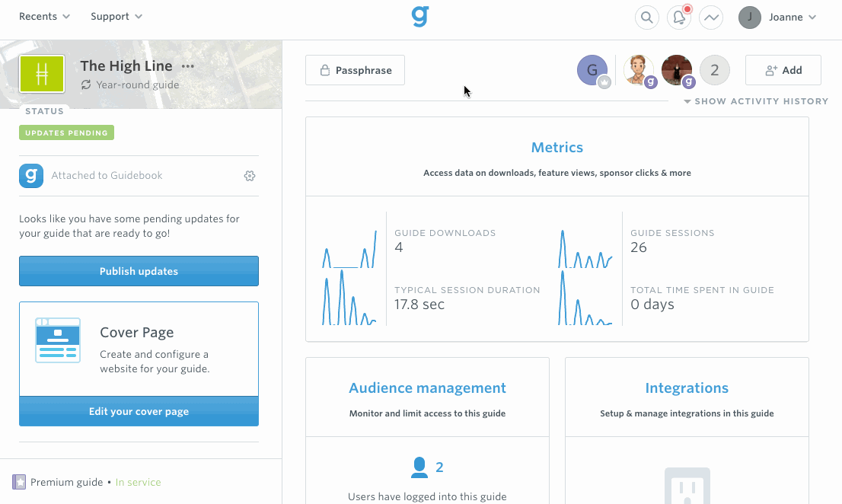Click the blue Guidebook app icon in sidebar
The width and height of the screenshot is (842, 504).
31,176
